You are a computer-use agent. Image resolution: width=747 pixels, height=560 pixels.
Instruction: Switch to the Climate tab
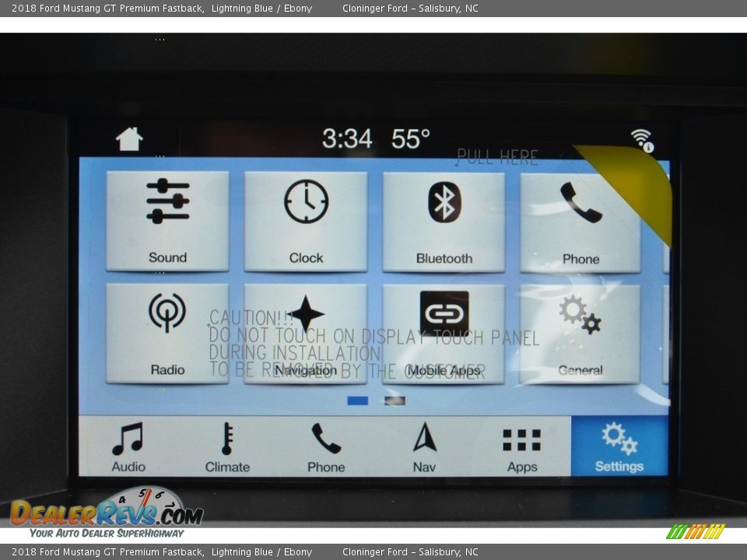point(227,447)
